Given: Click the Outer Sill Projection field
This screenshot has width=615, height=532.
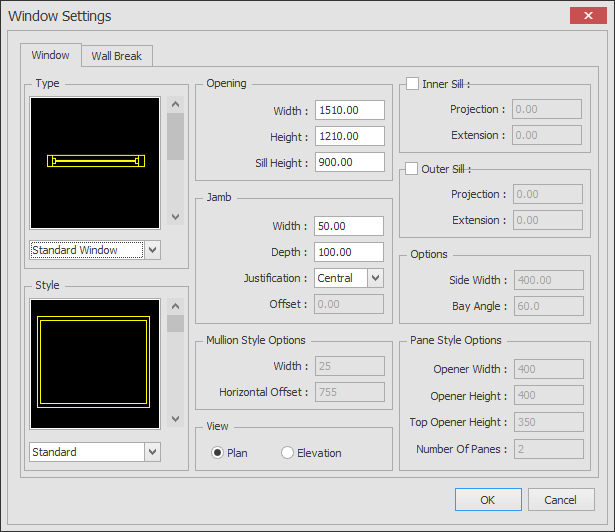Looking at the screenshot, I should 548,194.
